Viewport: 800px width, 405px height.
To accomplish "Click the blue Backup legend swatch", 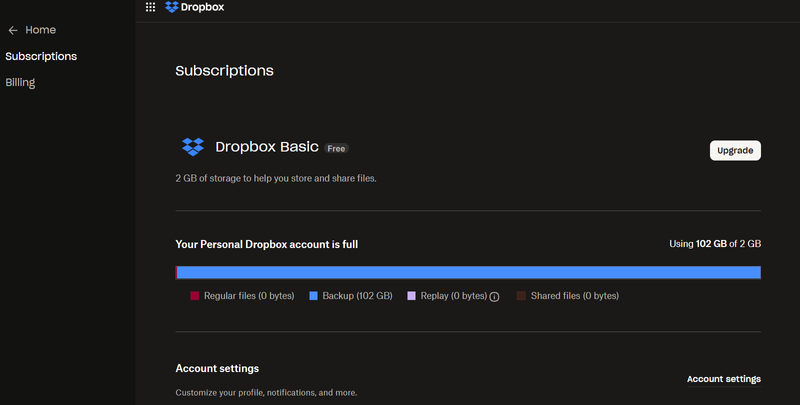I will pos(313,296).
